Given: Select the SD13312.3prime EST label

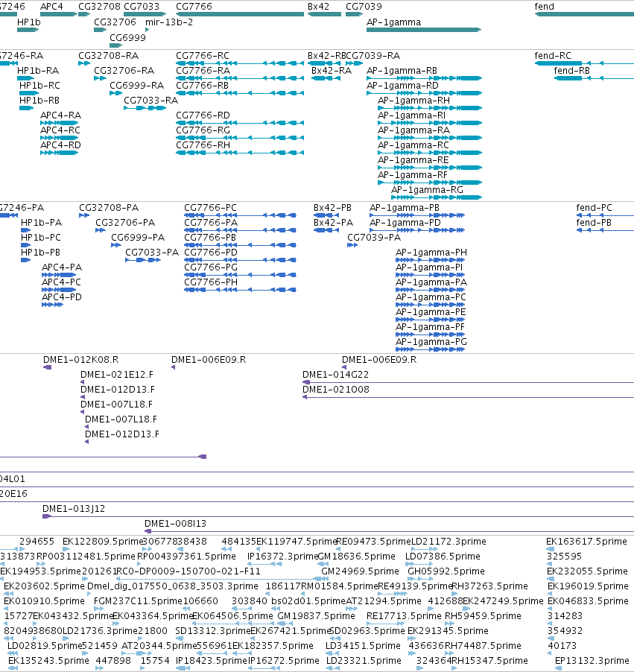Looking at the screenshot, I should tap(212, 631).
